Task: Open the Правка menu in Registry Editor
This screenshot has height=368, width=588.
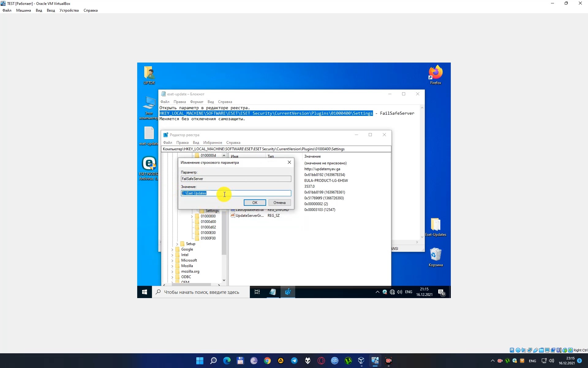Action: [183, 143]
